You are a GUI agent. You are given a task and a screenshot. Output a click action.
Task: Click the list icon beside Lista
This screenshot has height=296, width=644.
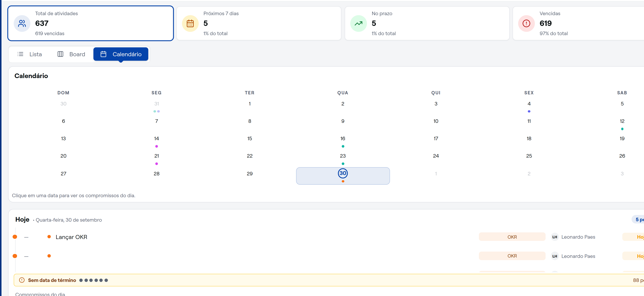[x=20, y=54]
